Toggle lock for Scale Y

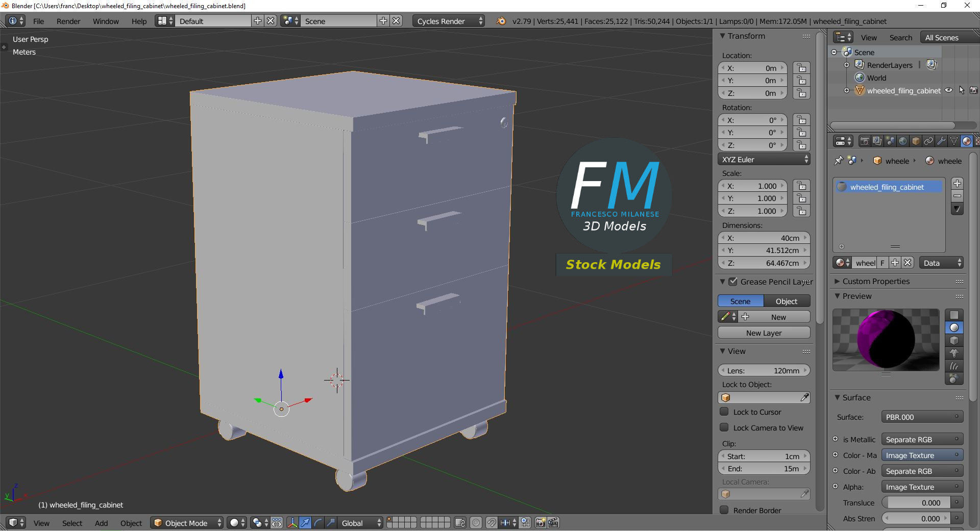tap(801, 198)
